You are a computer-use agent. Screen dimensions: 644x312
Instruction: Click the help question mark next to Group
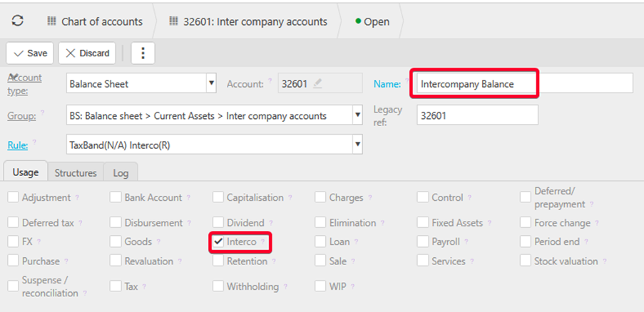click(x=43, y=113)
